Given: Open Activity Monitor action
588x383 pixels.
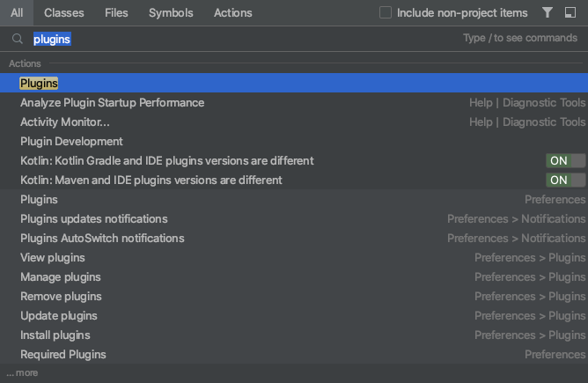Looking at the screenshot, I should click(x=65, y=122).
